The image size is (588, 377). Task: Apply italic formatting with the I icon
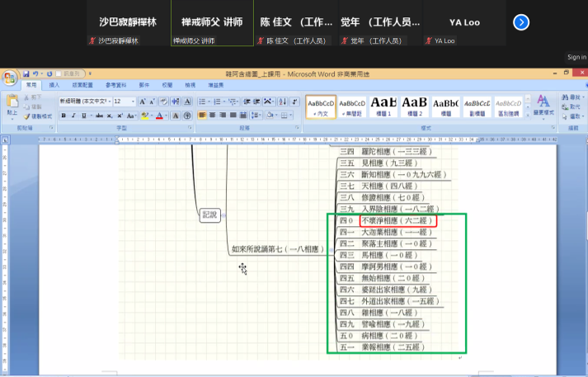(x=73, y=115)
